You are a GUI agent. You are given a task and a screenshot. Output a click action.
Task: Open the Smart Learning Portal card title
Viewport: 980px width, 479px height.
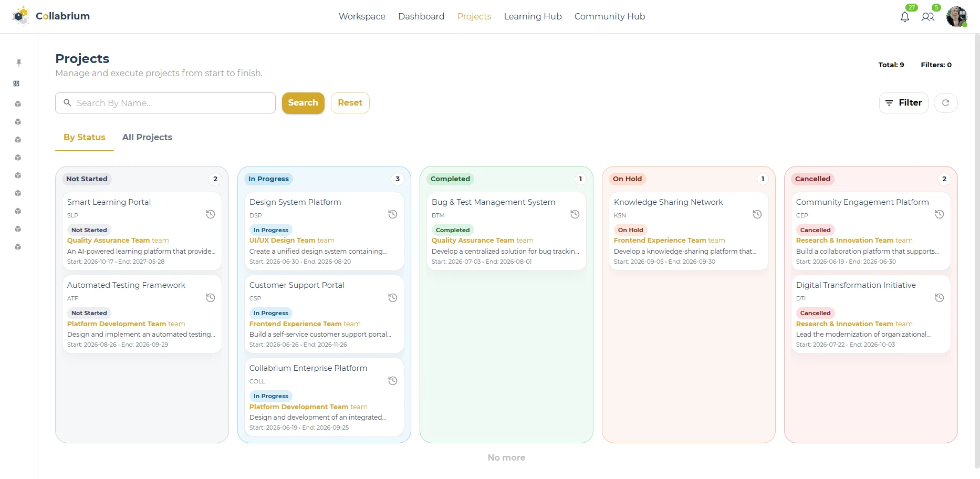click(109, 202)
